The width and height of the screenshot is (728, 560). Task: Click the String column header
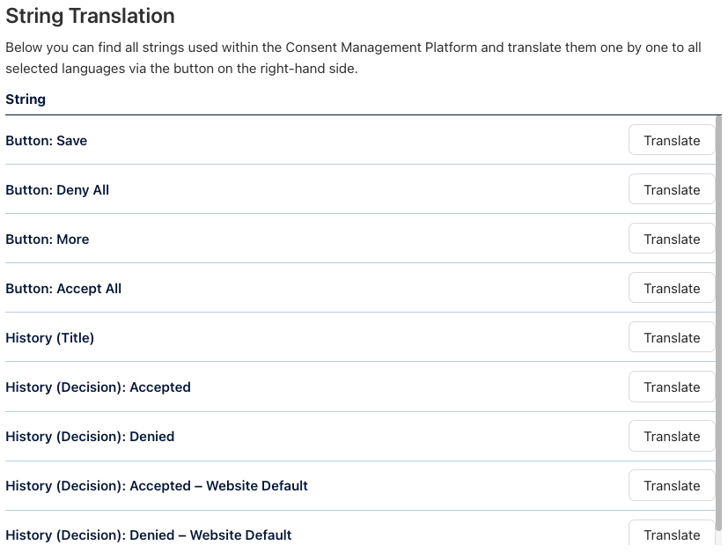pyautogui.click(x=26, y=99)
